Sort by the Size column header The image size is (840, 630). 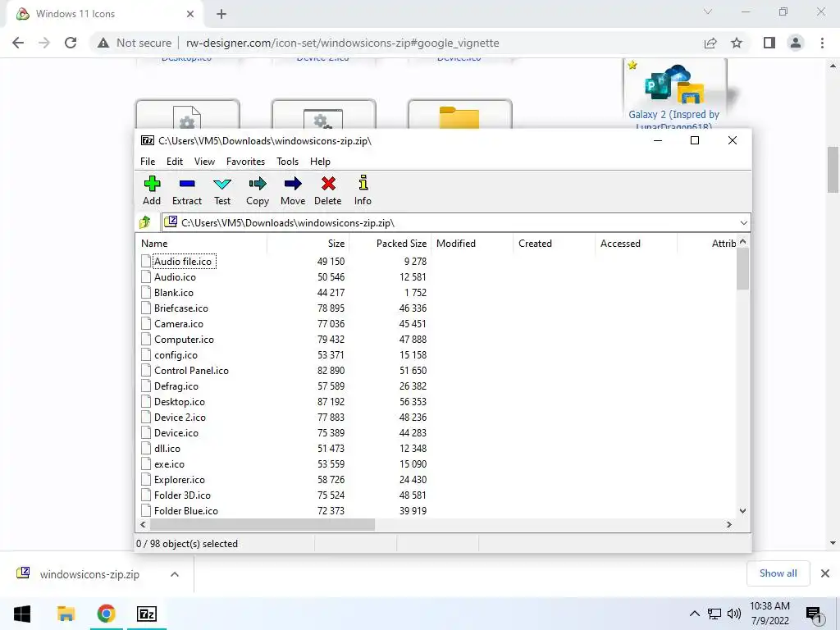tap(308, 243)
